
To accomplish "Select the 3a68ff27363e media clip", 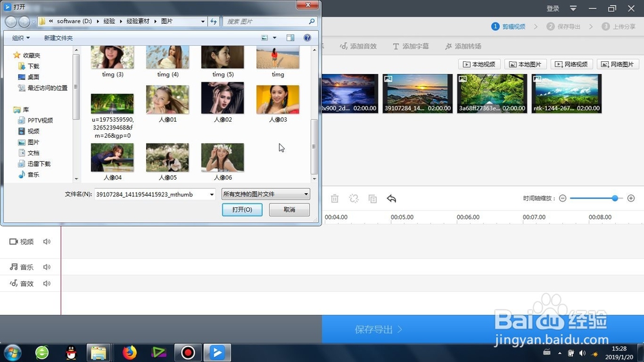I will [x=492, y=93].
